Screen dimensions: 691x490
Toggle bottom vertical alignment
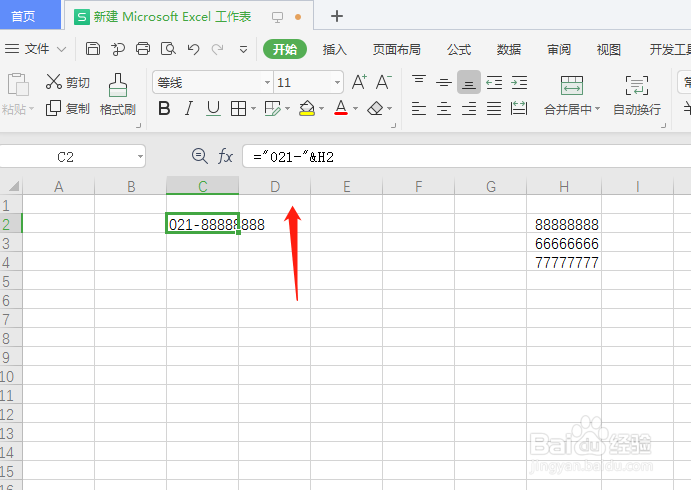(x=468, y=82)
